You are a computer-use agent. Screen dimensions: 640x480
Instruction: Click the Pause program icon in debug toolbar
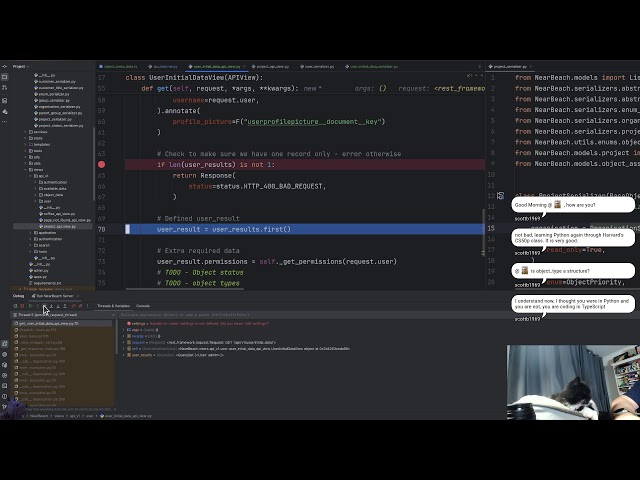pos(38,306)
